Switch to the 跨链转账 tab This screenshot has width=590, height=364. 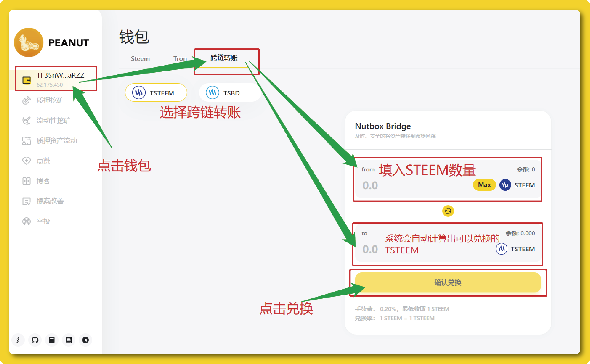[224, 58]
